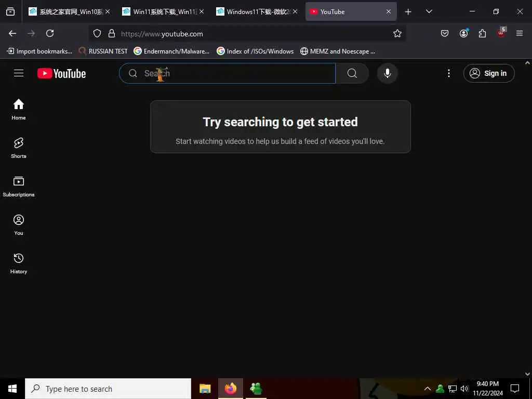Open MEMZ and Noescape bookmark

click(338, 51)
